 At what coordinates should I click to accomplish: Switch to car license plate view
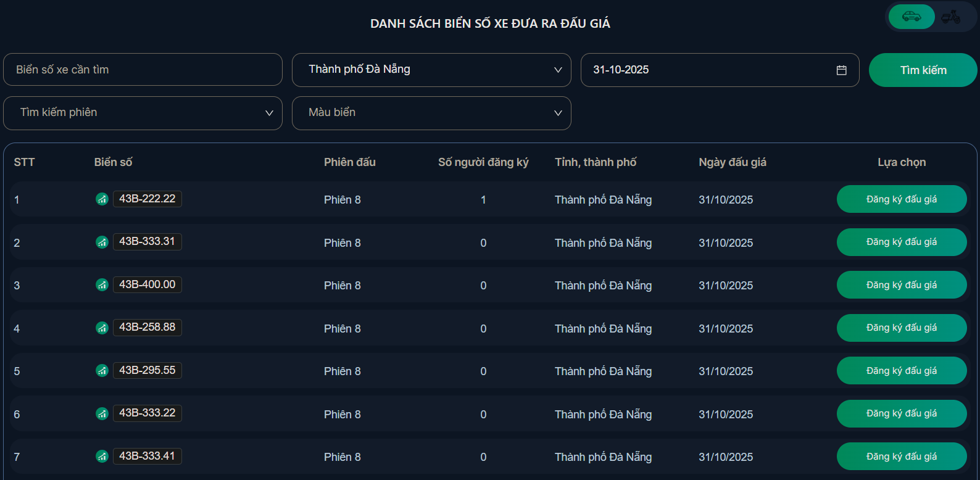911,17
